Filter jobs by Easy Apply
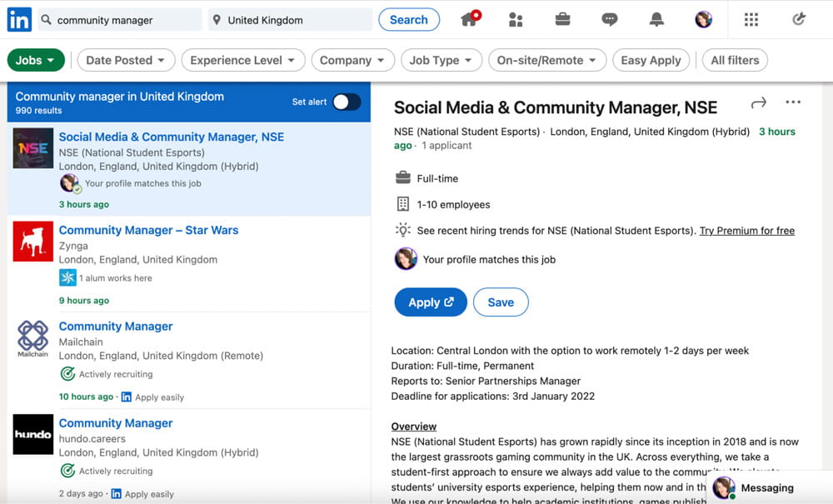 point(651,60)
